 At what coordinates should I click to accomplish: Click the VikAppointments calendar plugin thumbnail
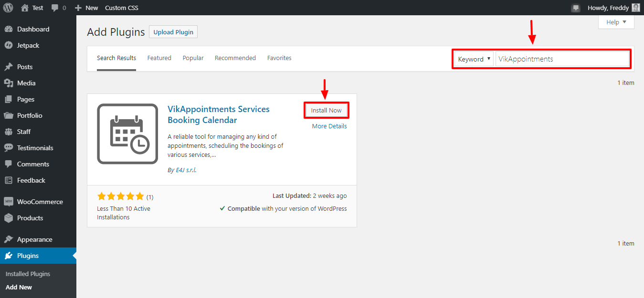tap(127, 134)
